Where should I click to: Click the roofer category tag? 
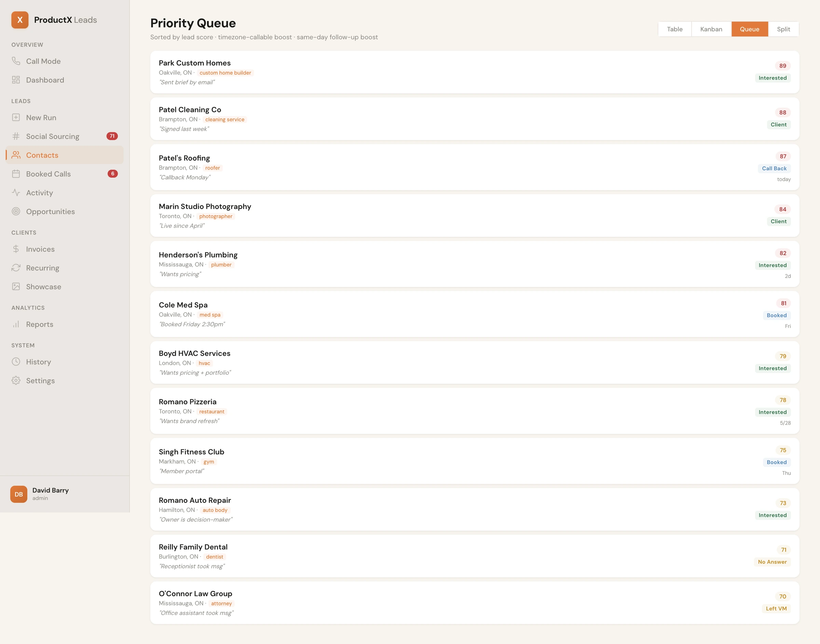click(212, 168)
